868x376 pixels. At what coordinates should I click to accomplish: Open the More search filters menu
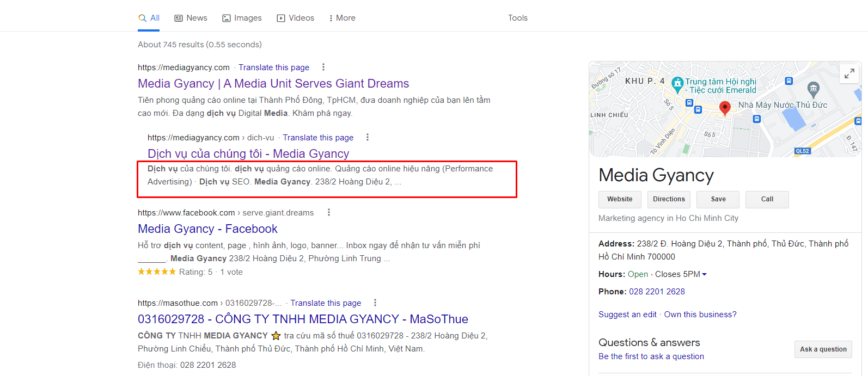[342, 18]
